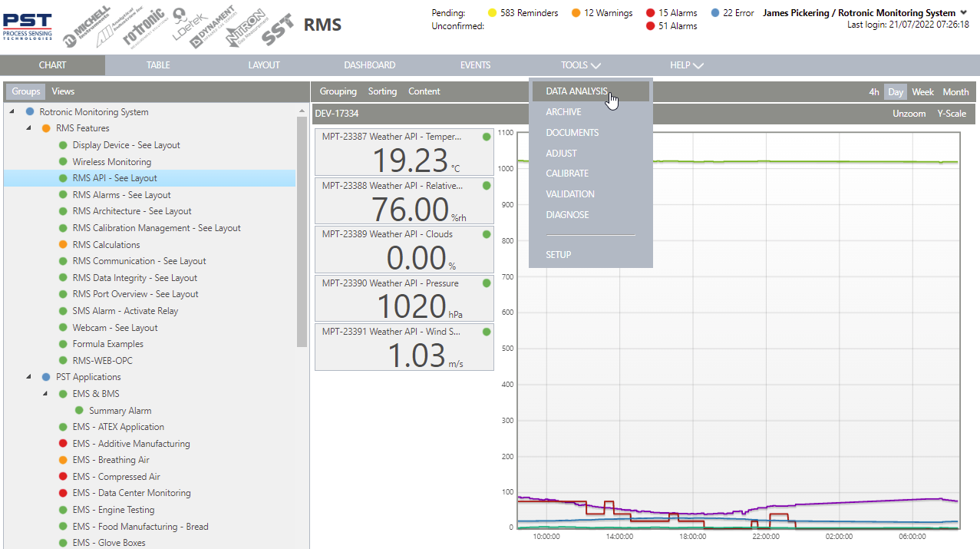This screenshot has height=549, width=980.
Task: Click the SST logo
Action: pyautogui.click(x=279, y=29)
